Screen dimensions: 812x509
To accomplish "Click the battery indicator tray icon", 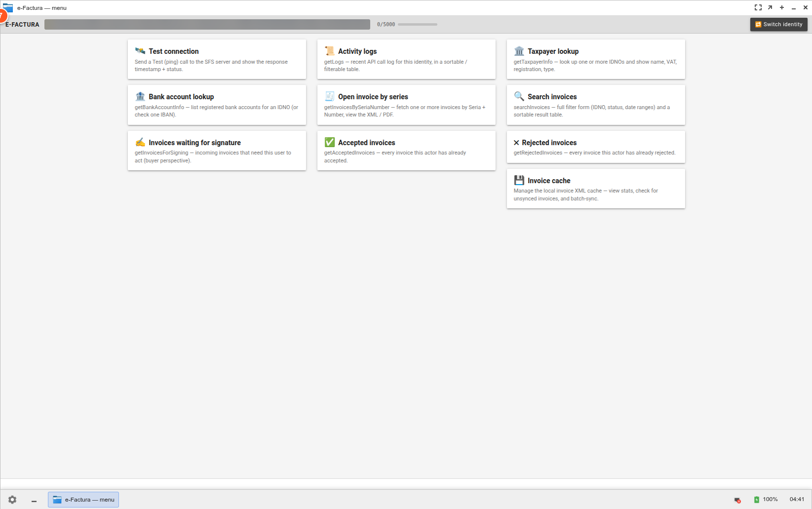I will point(756,500).
